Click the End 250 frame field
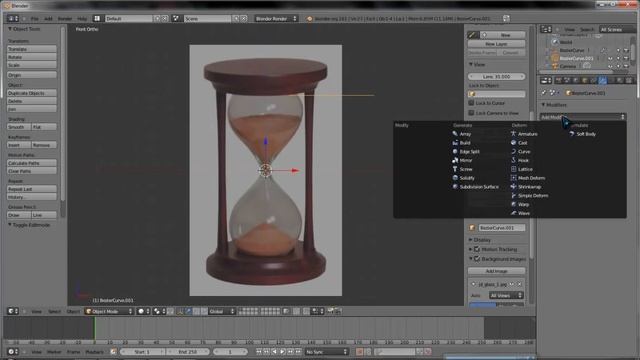Image resolution: width=640 pixels, height=360 pixels. (x=188, y=351)
